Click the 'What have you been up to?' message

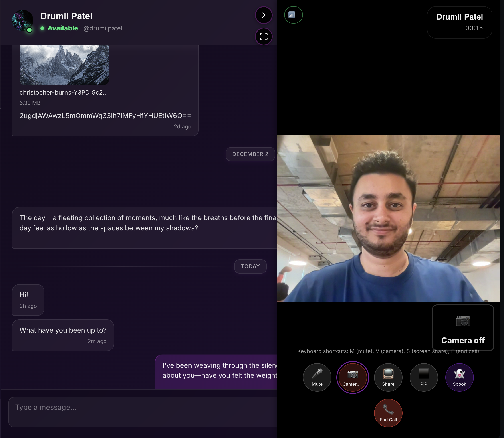63,335
